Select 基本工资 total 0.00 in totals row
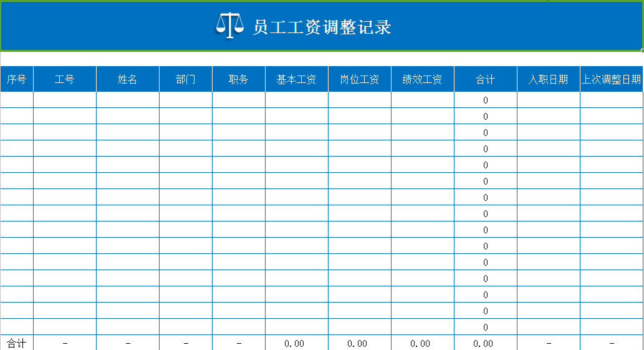 click(294, 343)
